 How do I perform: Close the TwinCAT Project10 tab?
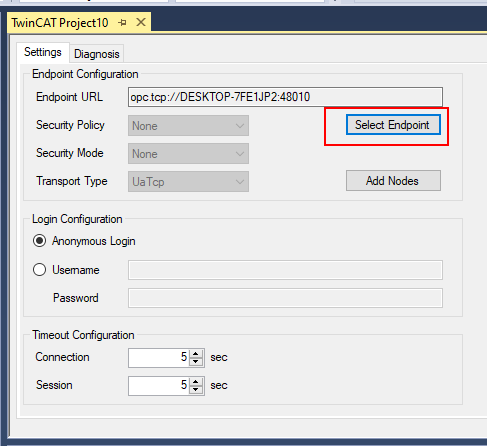click(141, 22)
